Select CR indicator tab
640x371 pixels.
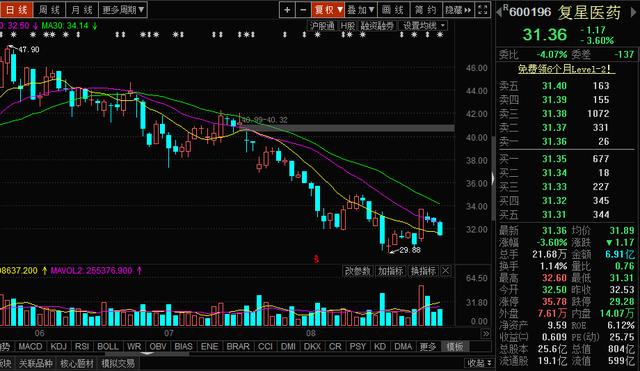[335, 347]
